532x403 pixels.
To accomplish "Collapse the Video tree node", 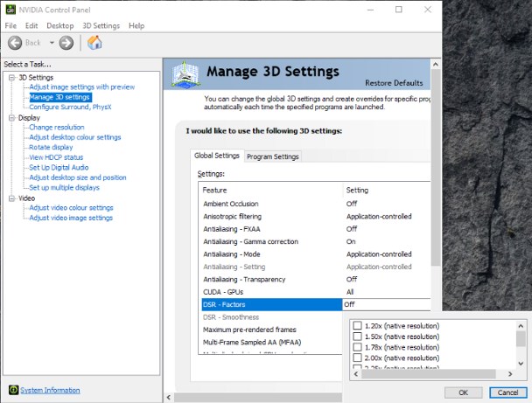I will pyautogui.click(x=10, y=198).
